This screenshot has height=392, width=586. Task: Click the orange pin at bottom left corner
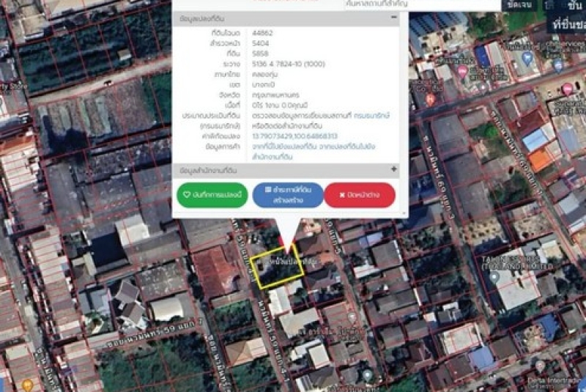[27, 385]
